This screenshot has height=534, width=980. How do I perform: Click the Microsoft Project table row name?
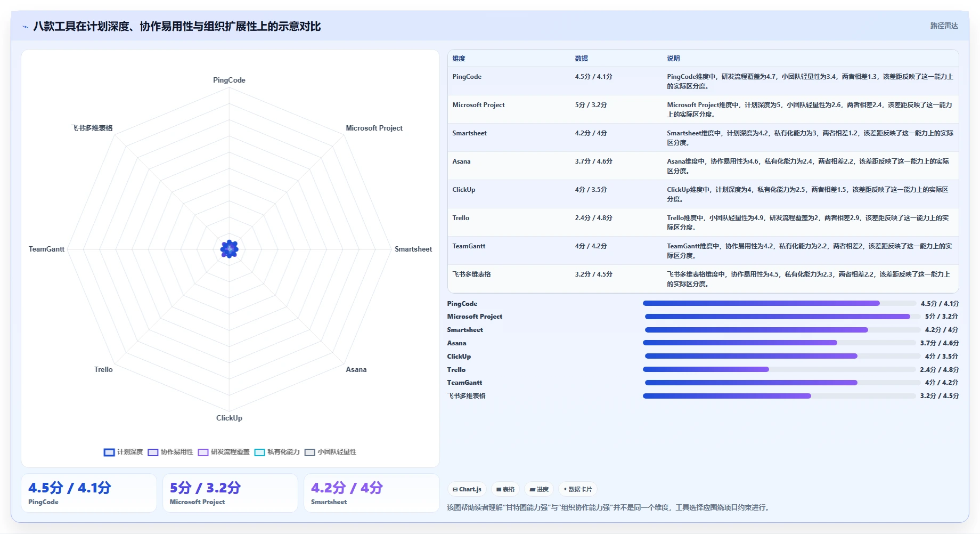(478, 105)
